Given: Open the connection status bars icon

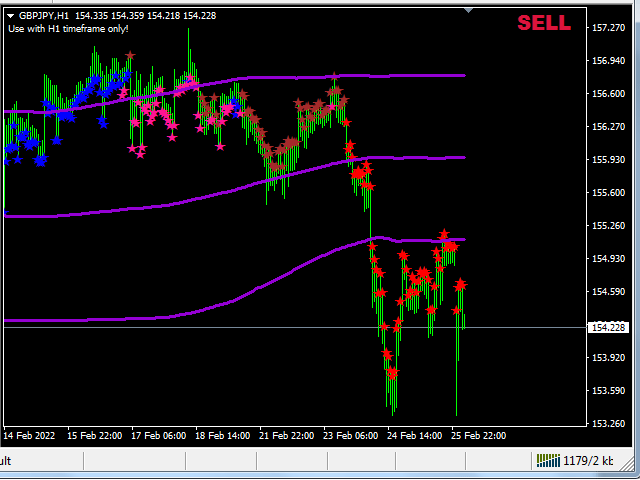Looking at the screenshot, I should coord(548,460).
